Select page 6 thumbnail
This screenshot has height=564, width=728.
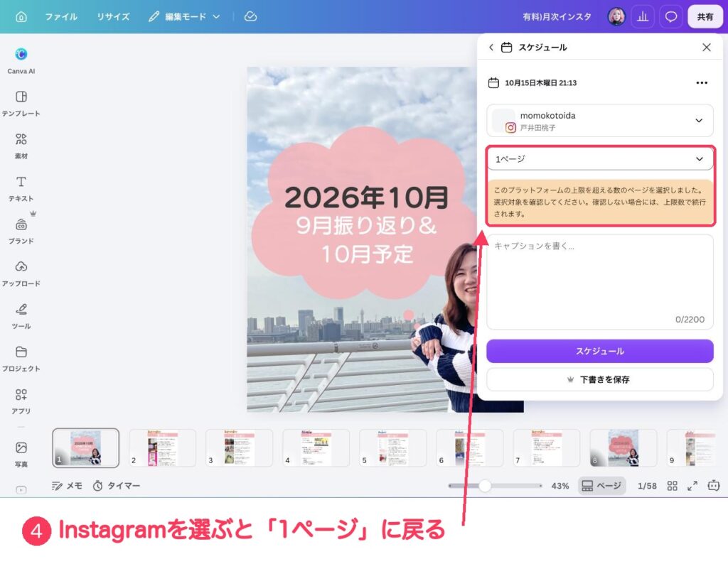tap(470, 448)
